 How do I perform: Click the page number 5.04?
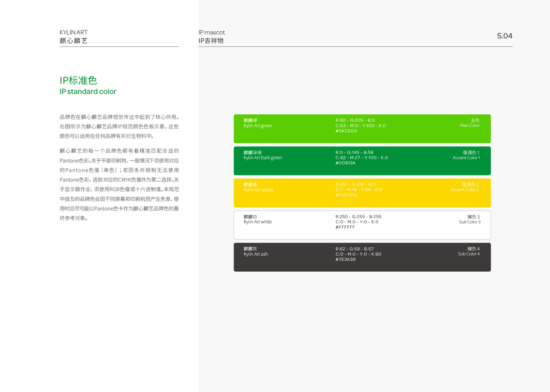click(505, 36)
